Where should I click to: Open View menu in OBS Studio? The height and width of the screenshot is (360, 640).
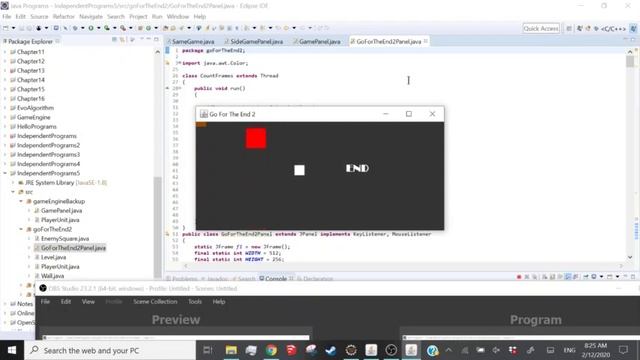click(x=88, y=302)
